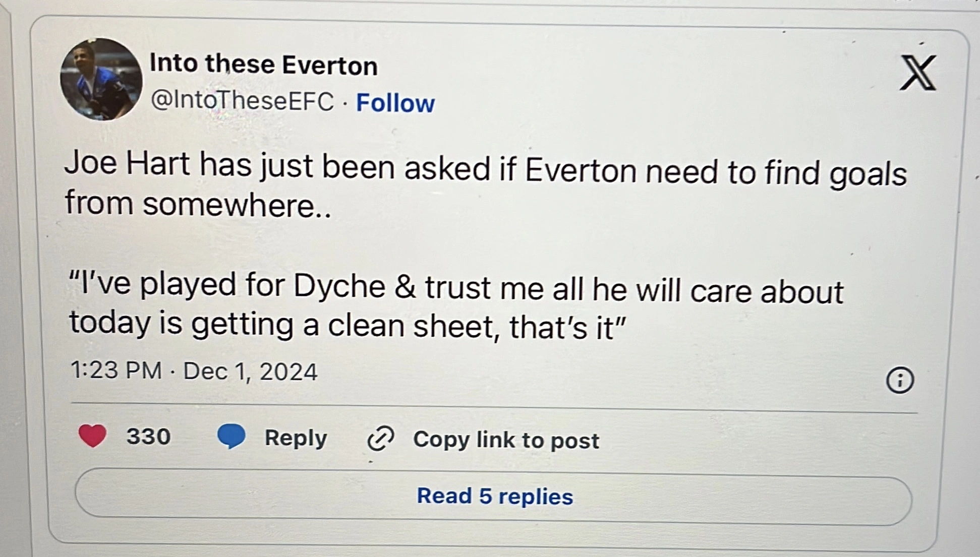The image size is (980, 557).
Task: Open the @IntoTheseEFC handle link
Action: [x=242, y=100]
